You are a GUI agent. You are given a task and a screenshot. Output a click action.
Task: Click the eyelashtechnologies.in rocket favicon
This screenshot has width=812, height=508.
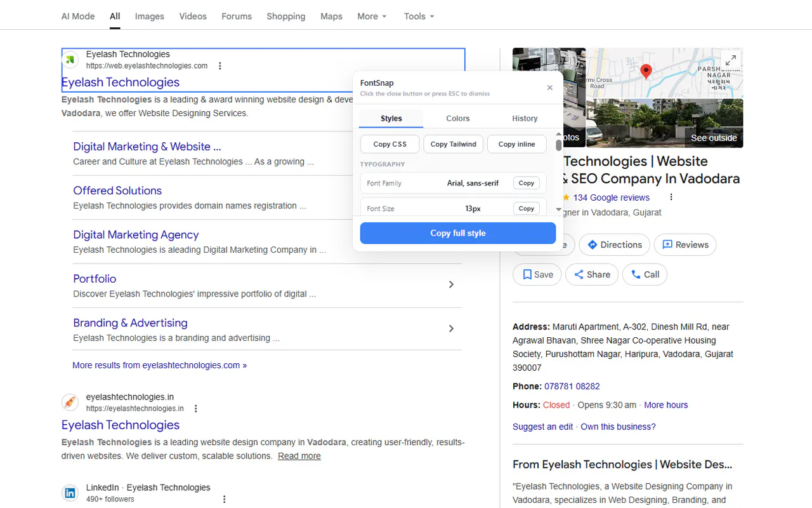(70, 403)
